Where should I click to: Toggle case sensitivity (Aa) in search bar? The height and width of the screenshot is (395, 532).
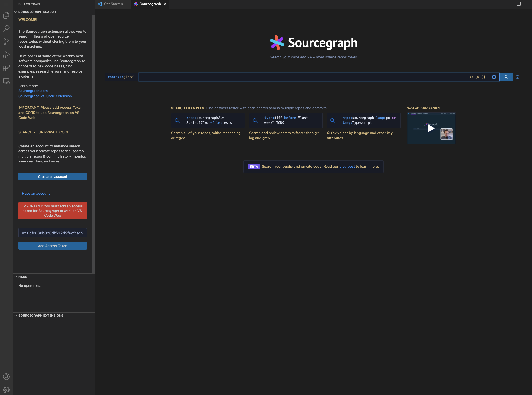point(471,77)
